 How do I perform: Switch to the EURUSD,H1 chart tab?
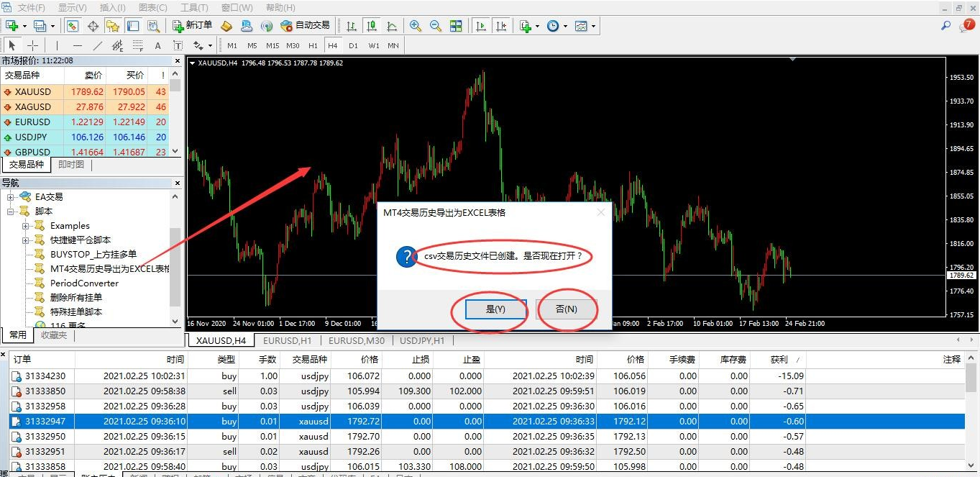(287, 340)
